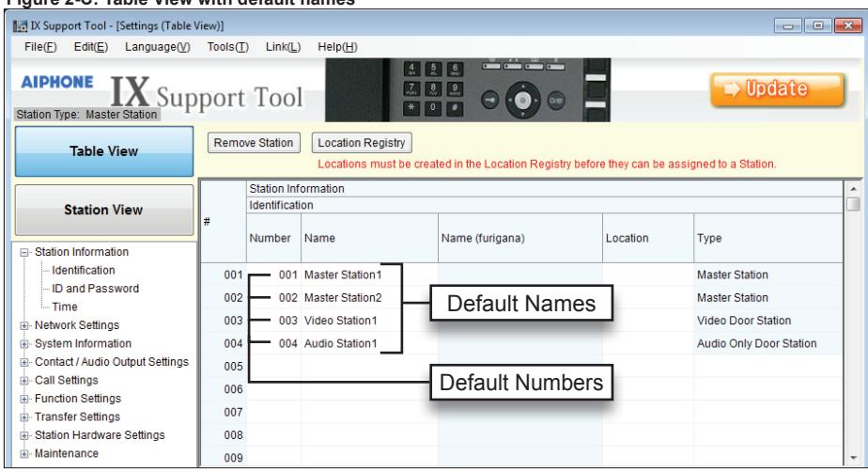Viewport: 868px width, 472px height.
Task: Maximize the IX Support Tool window
Action: (x=817, y=25)
